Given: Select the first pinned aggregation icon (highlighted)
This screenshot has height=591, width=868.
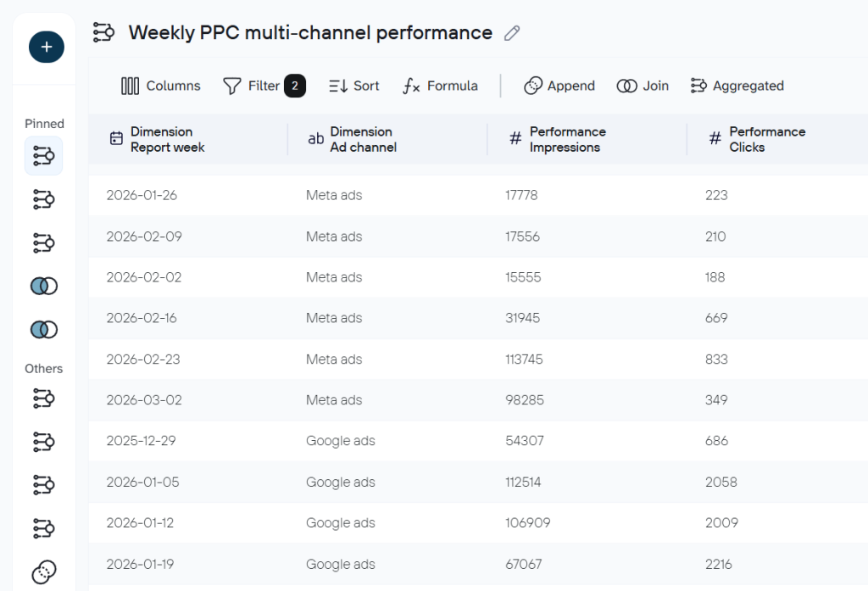Looking at the screenshot, I should coord(44,156).
